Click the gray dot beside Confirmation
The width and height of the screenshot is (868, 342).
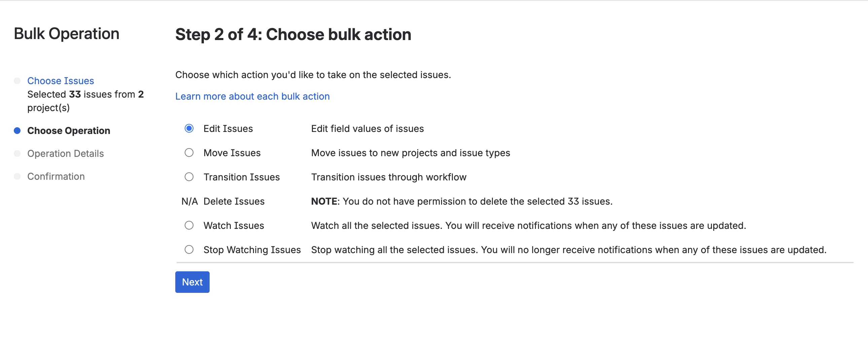(x=17, y=177)
